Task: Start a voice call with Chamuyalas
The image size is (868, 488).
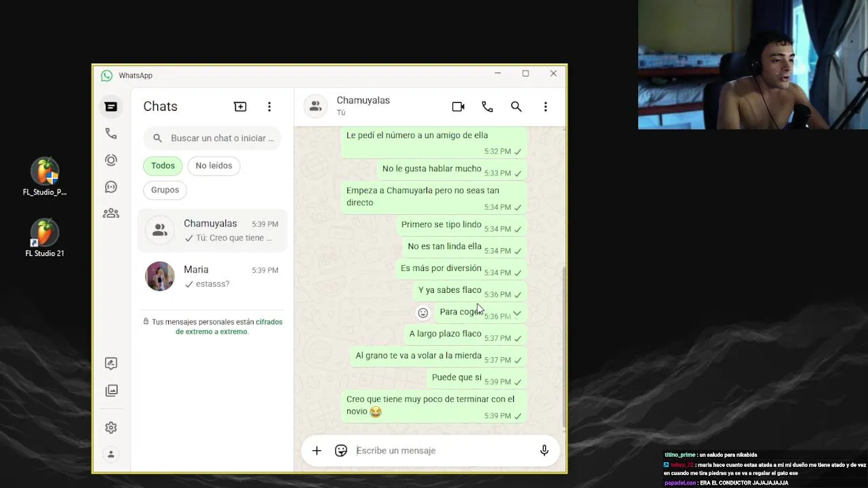Action: click(488, 106)
